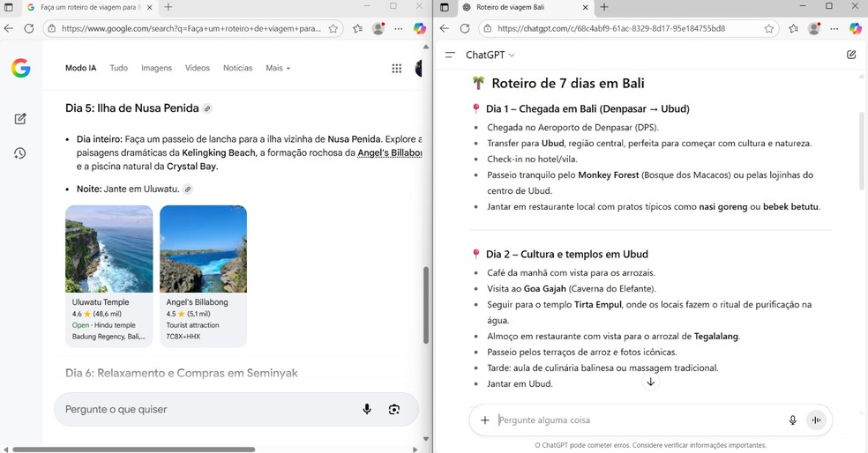Click the Google address bar URL

(191, 29)
